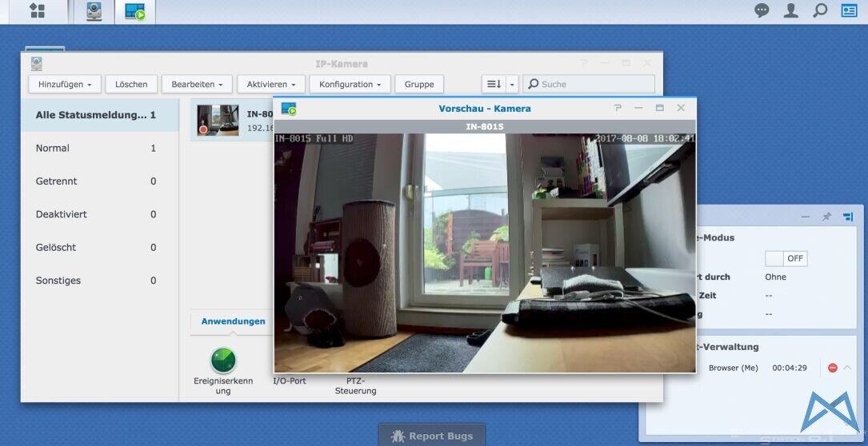This screenshot has height=446, width=868.
Task: Open the notifications speech bubble icon
Action: 762,10
